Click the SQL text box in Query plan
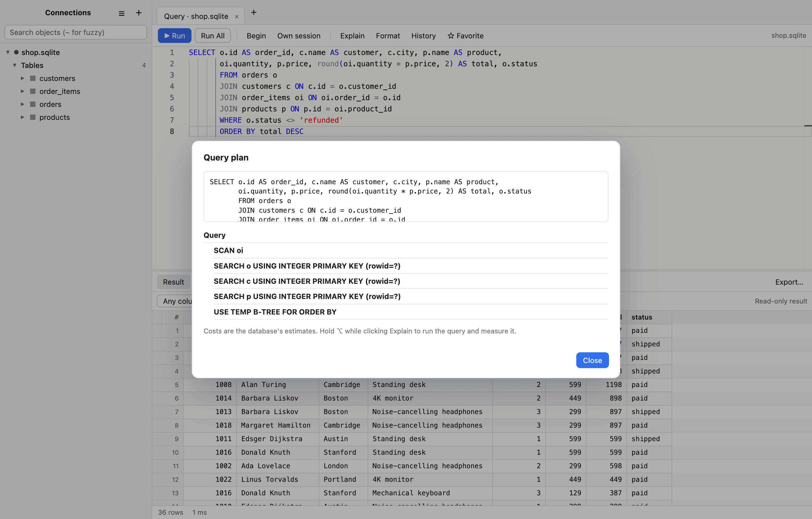Screen dimensions: 812x519 click(406, 197)
